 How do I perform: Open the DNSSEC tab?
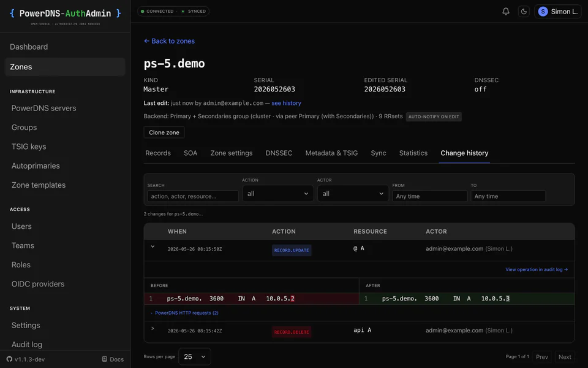point(279,153)
